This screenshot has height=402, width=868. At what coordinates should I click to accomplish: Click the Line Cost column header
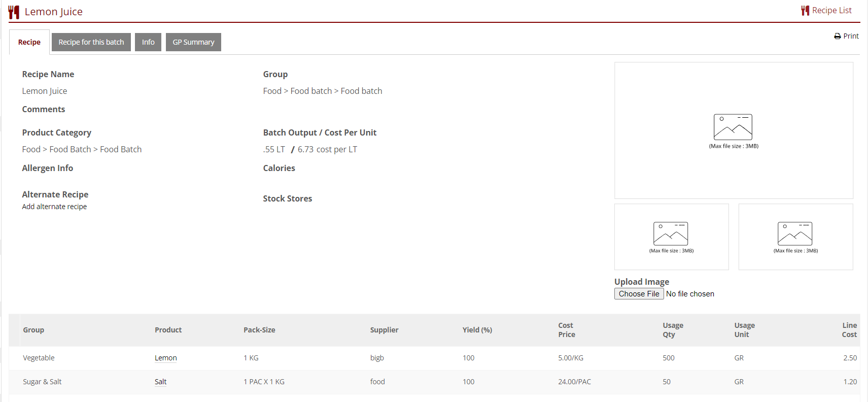coord(849,330)
